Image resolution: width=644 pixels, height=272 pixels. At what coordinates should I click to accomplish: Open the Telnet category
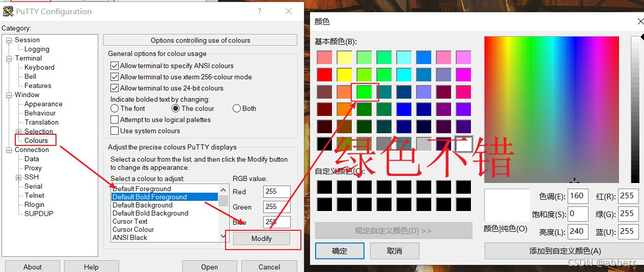click(34, 196)
